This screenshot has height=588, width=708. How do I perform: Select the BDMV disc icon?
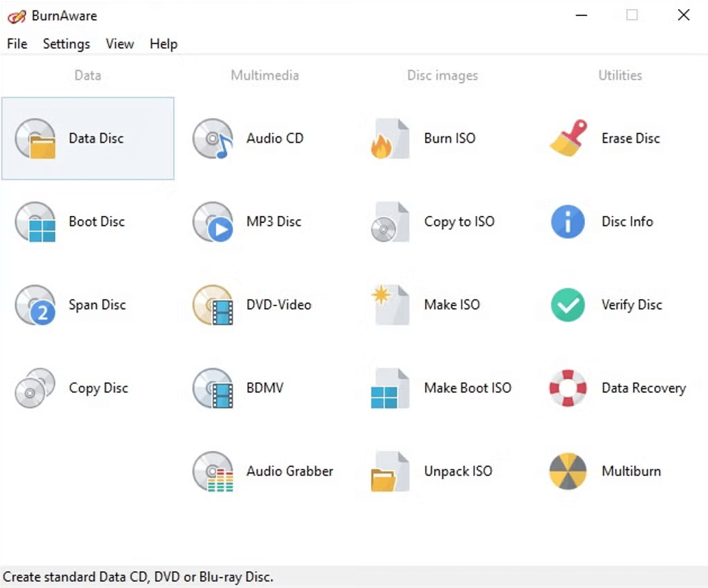[x=212, y=388]
